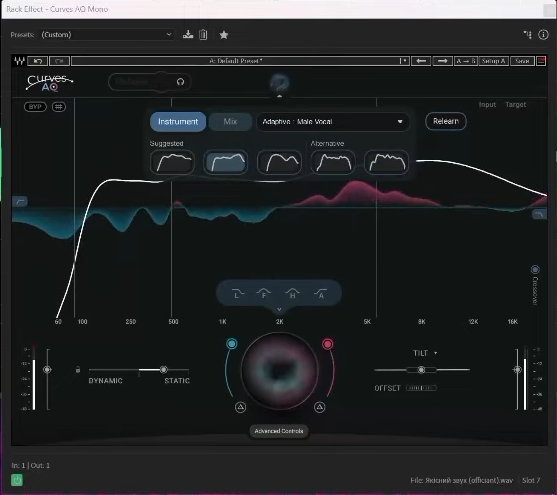The height and width of the screenshot is (495, 557).
Task: Open channel map routing icon
Action: pyautogui.click(x=528, y=34)
